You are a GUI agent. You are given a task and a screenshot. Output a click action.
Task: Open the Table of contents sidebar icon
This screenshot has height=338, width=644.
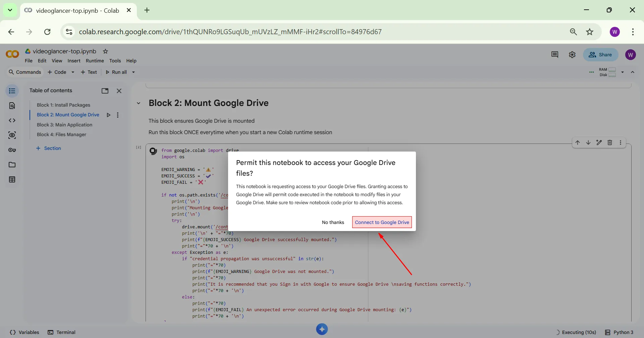tap(12, 91)
